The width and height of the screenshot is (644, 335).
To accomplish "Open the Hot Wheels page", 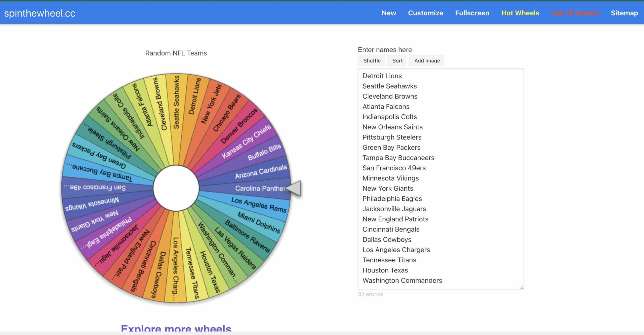I will [520, 13].
